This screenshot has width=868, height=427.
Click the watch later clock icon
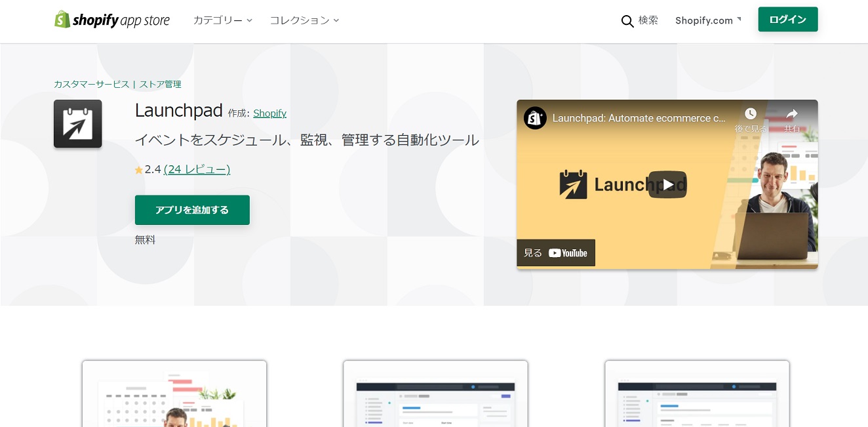coord(750,114)
